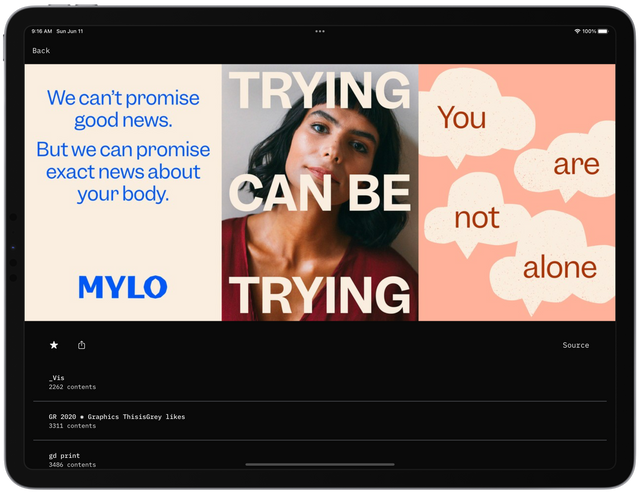The image size is (640, 495).
Task: Tap the three-dot multitasking icon
Action: [320, 31]
